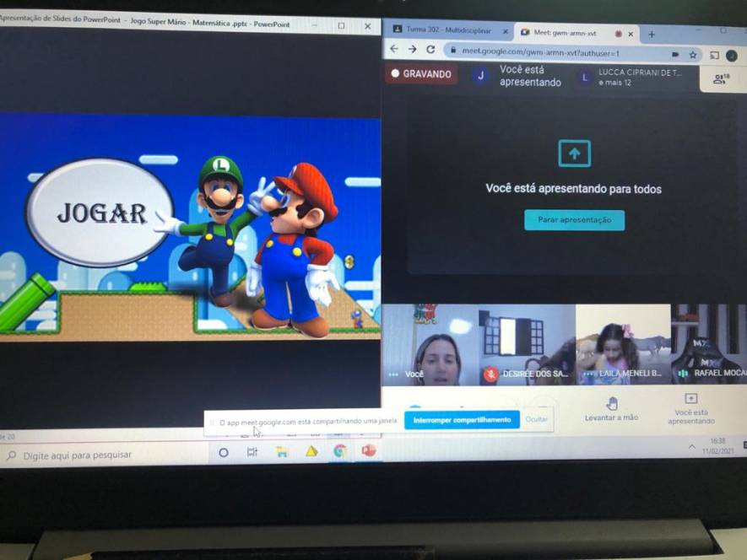Click Interromper compartilhamento button
This screenshot has height=560, width=747.
[x=462, y=419]
